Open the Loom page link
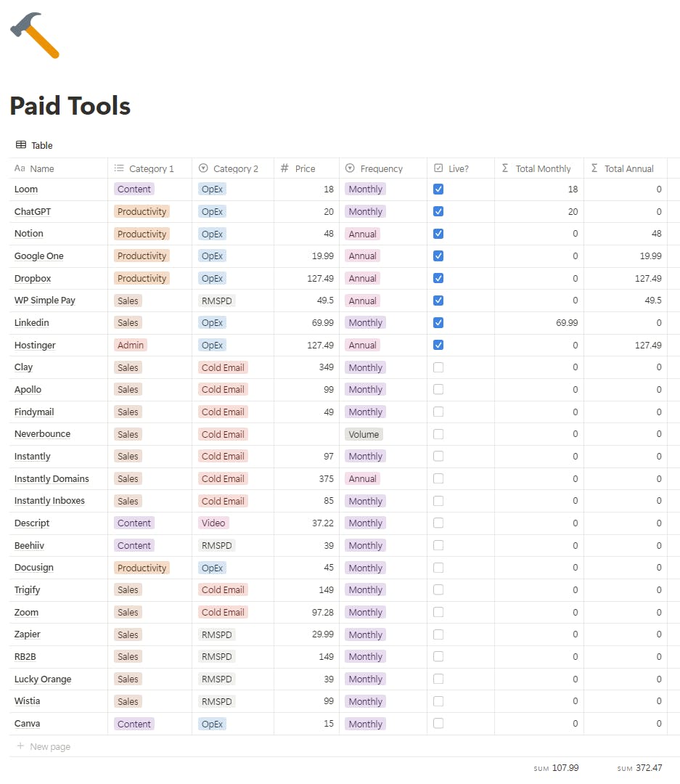The height and width of the screenshot is (784, 680). [x=26, y=189]
